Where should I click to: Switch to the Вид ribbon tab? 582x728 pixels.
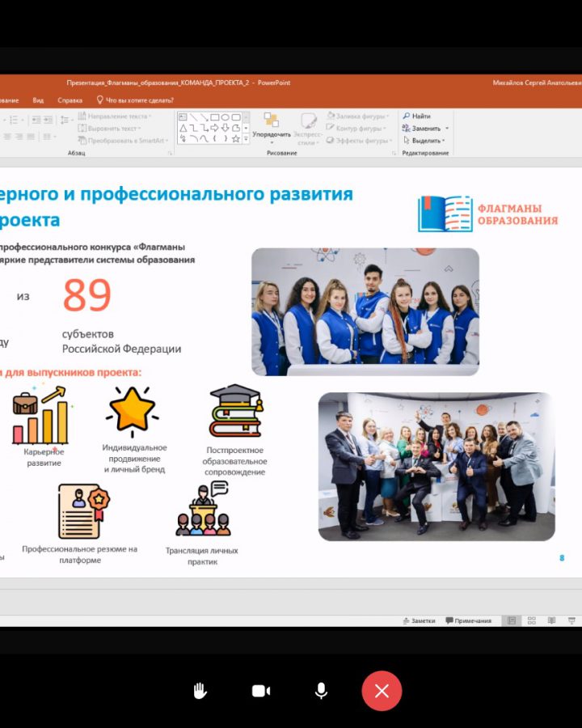(38, 100)
